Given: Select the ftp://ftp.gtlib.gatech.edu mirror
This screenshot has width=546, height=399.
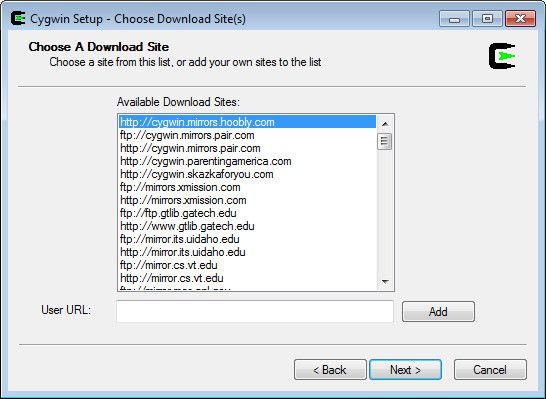Looking at the screenshot, I should click(248, 213).
